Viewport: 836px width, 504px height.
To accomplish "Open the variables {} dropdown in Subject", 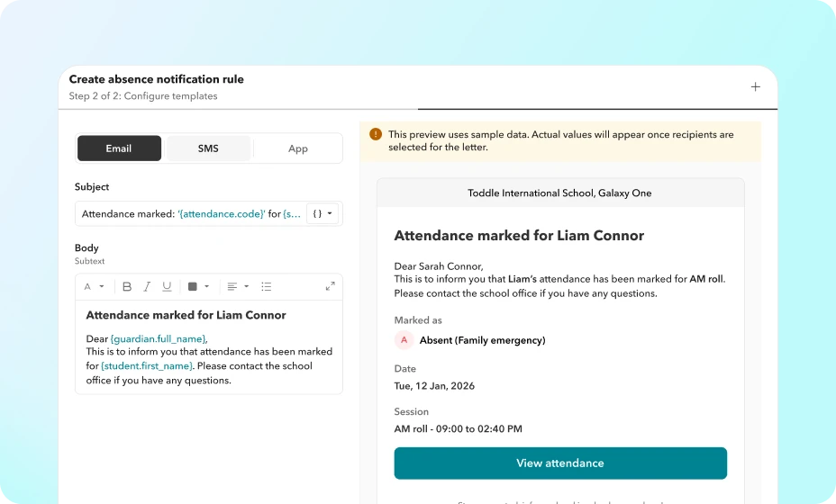I will pyautogui.click(x=323, y=213).
